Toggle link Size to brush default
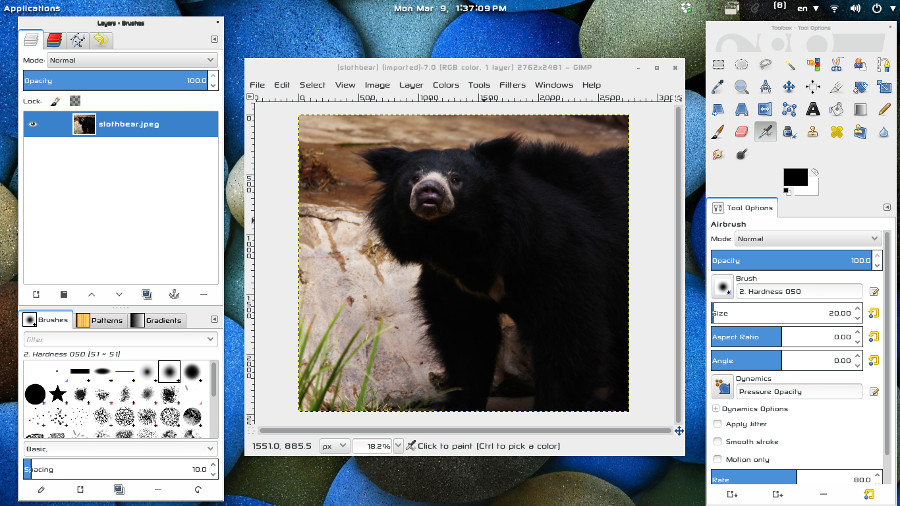900x506 pixels. pos(874,313)
